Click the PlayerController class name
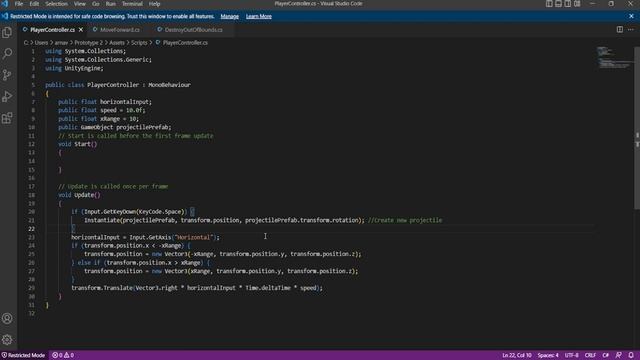The height and width of the screenshot is (360, 640). 113,85
